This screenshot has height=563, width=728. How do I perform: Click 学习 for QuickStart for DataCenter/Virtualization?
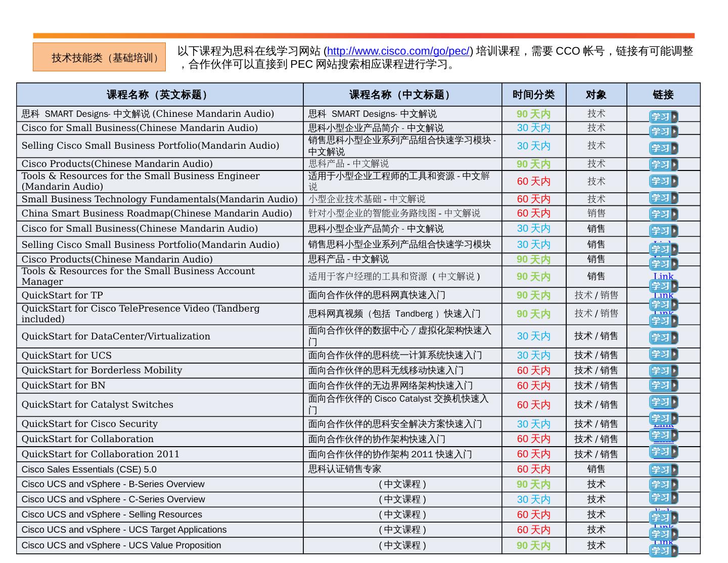click(x=663, y=337)
